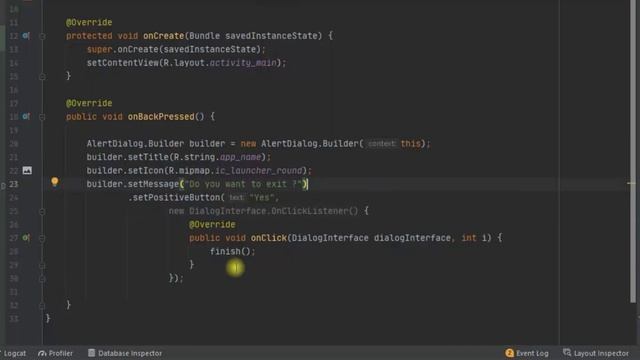Open the Database Inspector tool window

[125, 353]
